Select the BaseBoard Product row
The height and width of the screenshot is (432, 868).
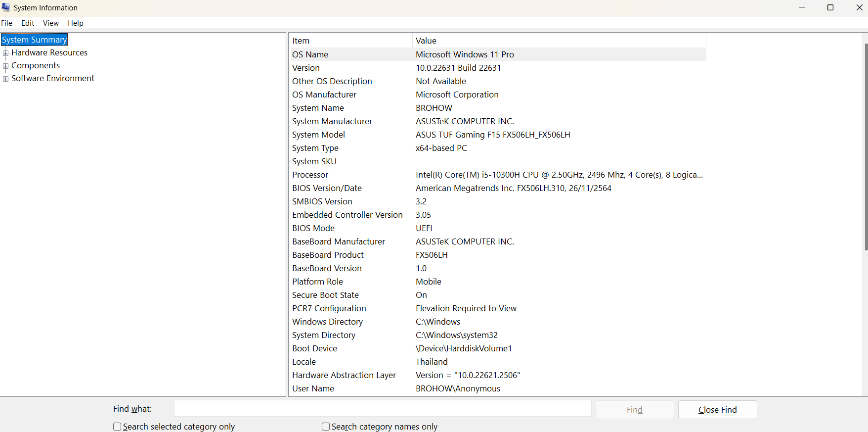498,255
